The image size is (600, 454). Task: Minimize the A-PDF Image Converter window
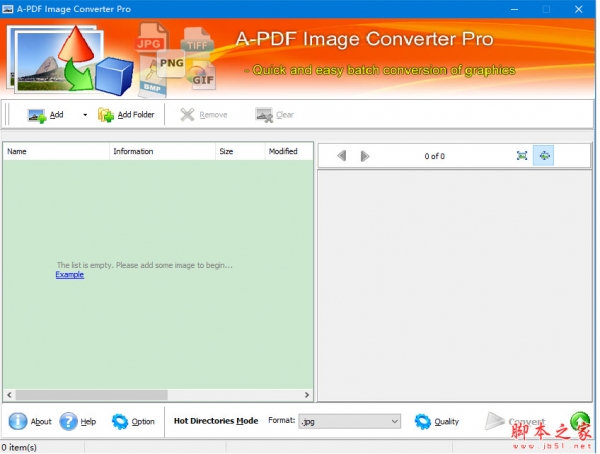coord(514,9)
